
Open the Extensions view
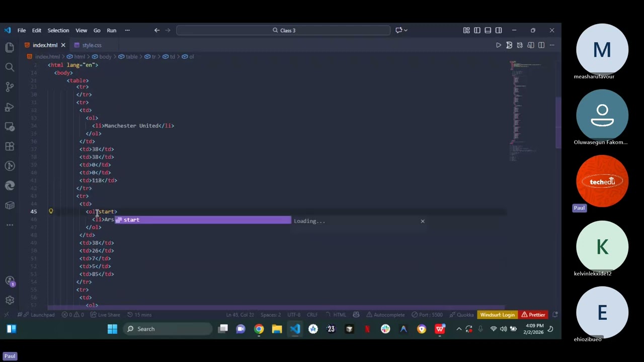click(x=10, y=146)
